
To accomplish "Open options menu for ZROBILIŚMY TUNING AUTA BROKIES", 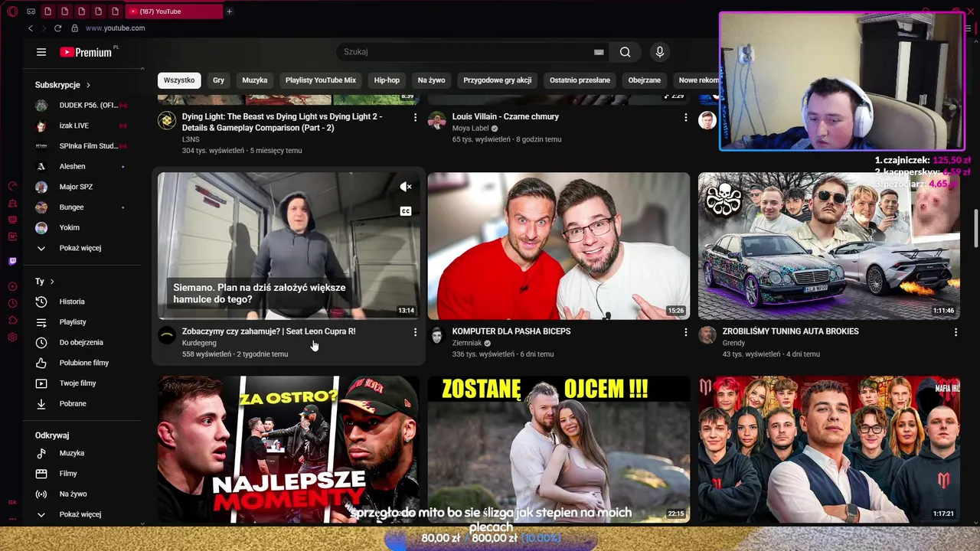I will (955, 332).
